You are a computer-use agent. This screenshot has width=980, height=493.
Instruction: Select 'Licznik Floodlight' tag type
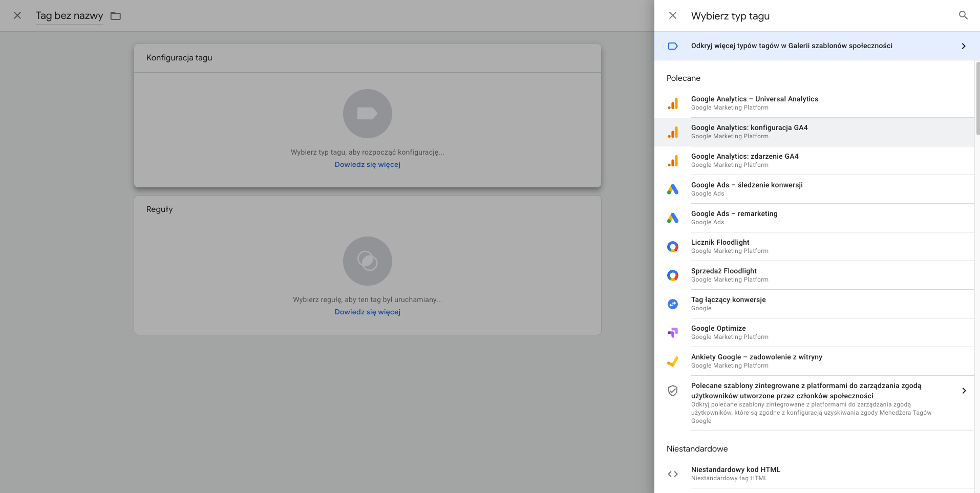click(x=814, y=247)
